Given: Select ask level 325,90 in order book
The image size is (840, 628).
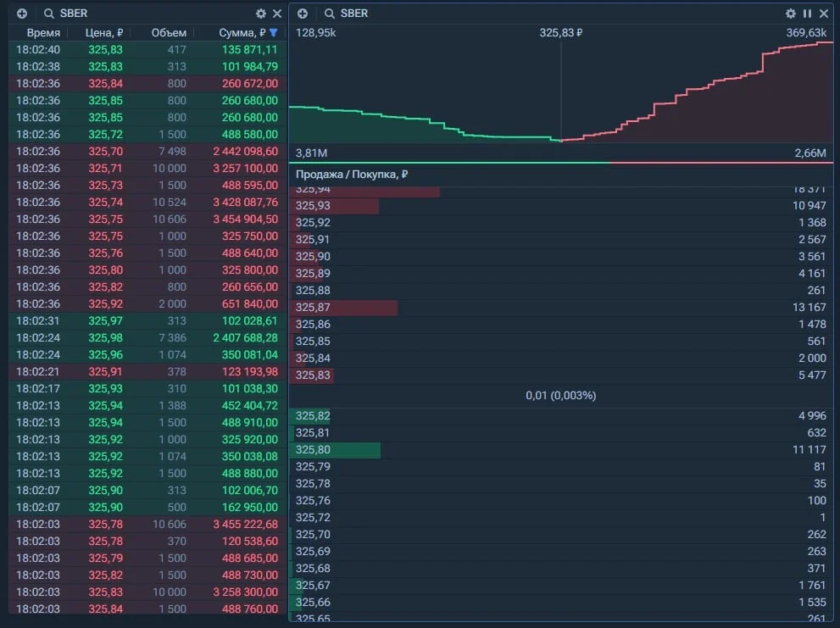Looking at the screenshot, I should point(561,257).
